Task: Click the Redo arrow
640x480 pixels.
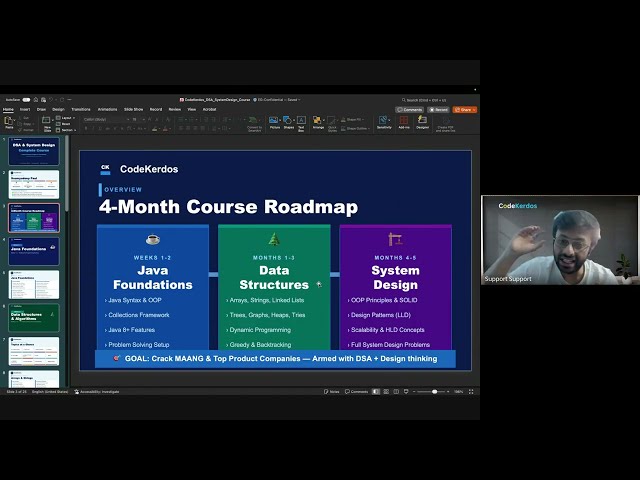Action: click(x=62, y=100)
